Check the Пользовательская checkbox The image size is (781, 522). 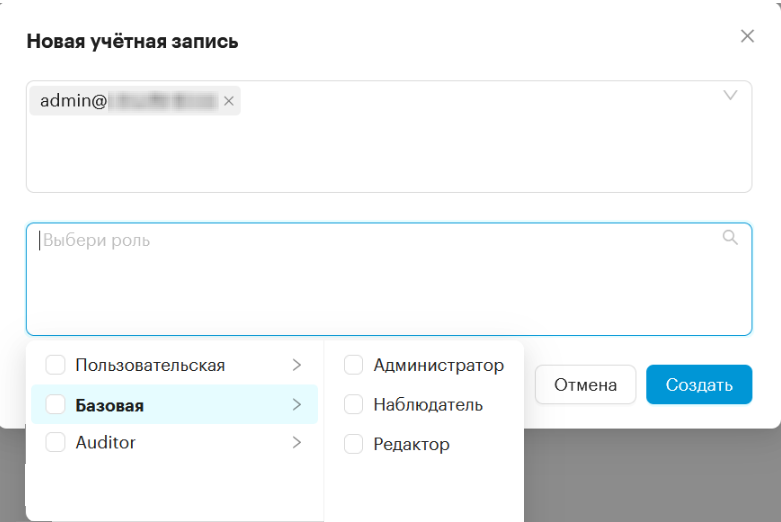(55, 365)
